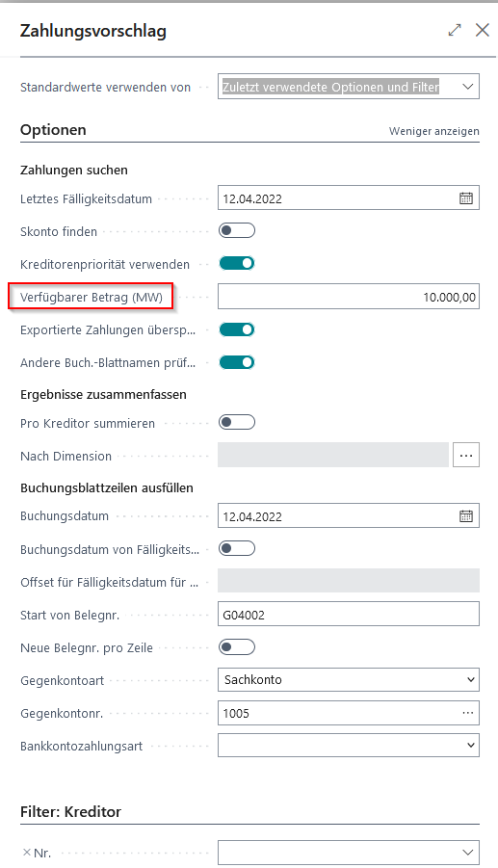The image size is (498, 868).
Task: Disable Exportierte Zahlungen überspringen switch
Action: coord(237,329)
